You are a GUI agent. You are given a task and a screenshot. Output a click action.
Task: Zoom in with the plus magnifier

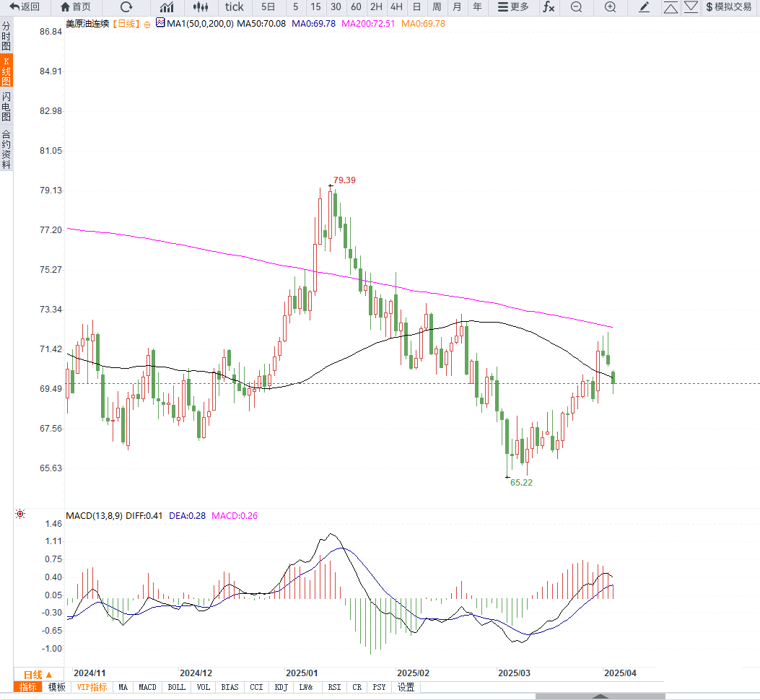pyautogui.click(x=610, y=6)
